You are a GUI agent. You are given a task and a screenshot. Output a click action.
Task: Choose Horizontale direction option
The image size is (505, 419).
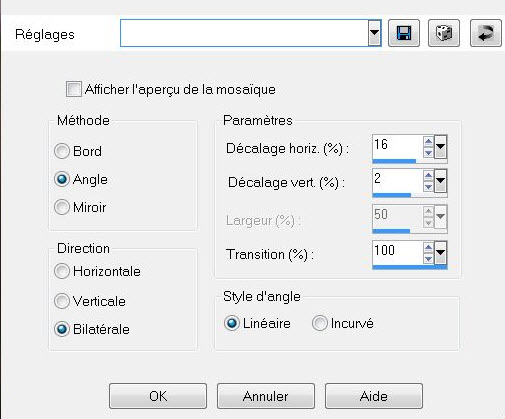62,271
